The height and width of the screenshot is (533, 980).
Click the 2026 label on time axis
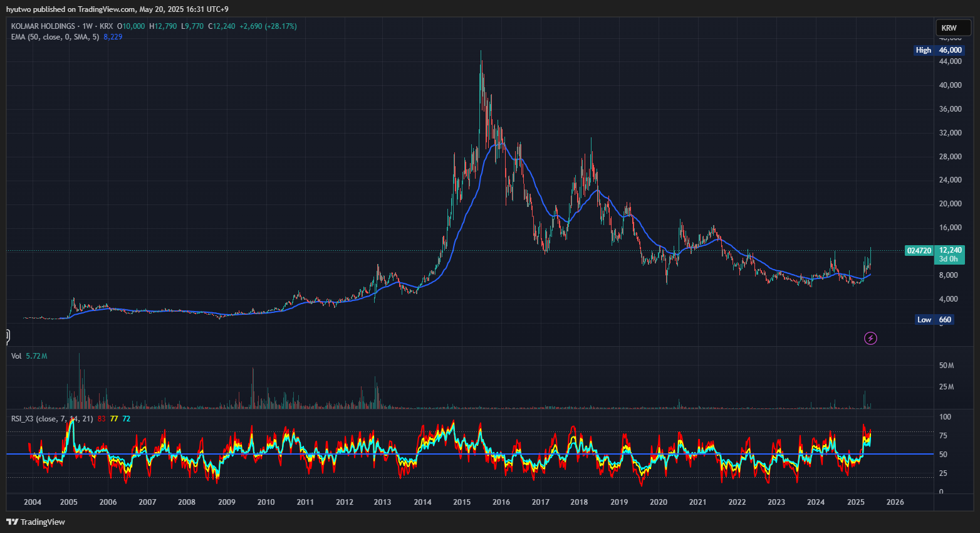[x=895, y=502]
